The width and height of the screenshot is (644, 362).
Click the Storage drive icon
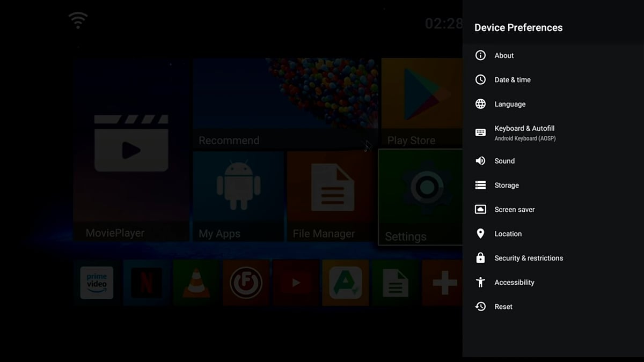point(481,185)
